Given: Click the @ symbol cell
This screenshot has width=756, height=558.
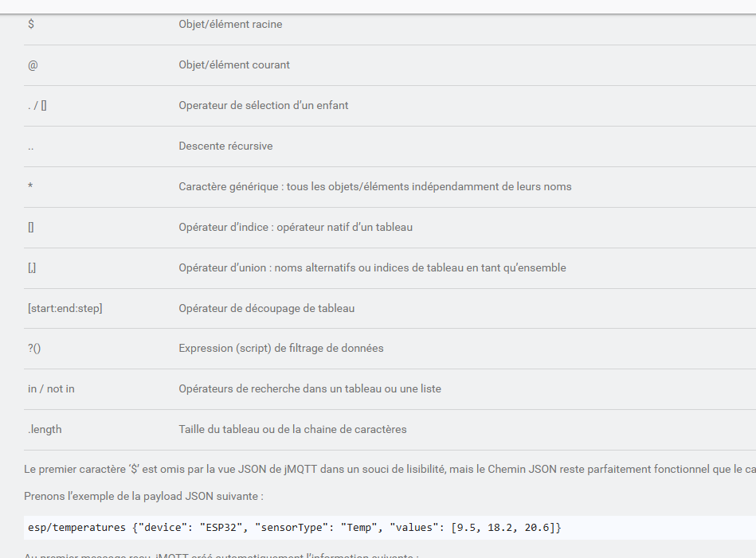Looking at the screenshot, I should [33, 65].
